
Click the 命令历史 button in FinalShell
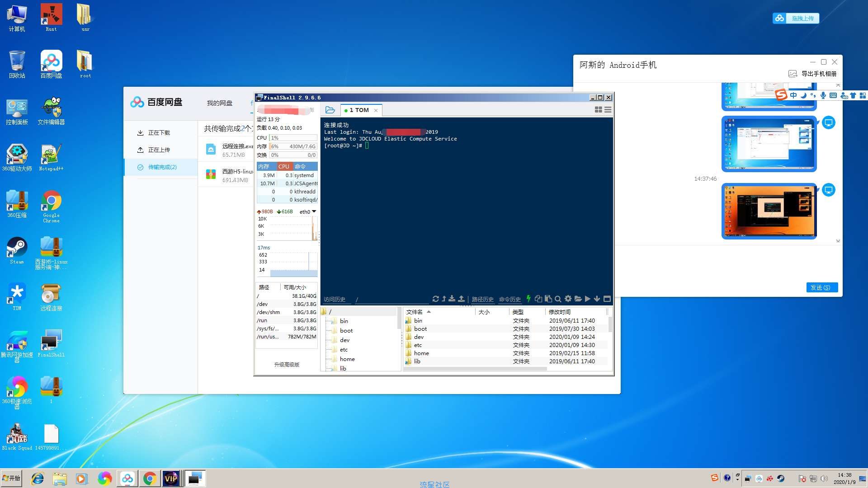pyautogui.click(x=510, y=299)
